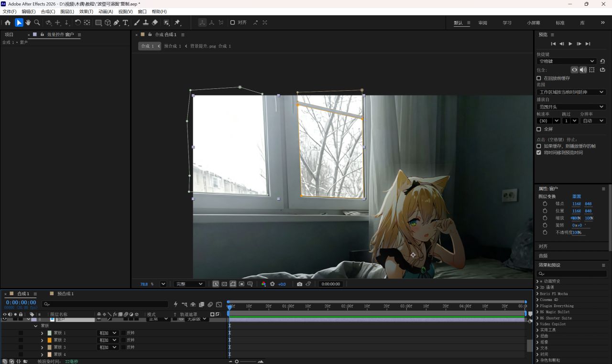Click the reset exposure icon
612x364 pixels.
pos(273,284)
